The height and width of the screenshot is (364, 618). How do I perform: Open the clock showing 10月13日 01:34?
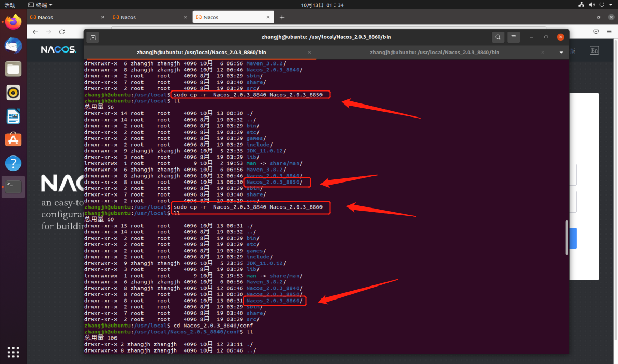[323, 5]
